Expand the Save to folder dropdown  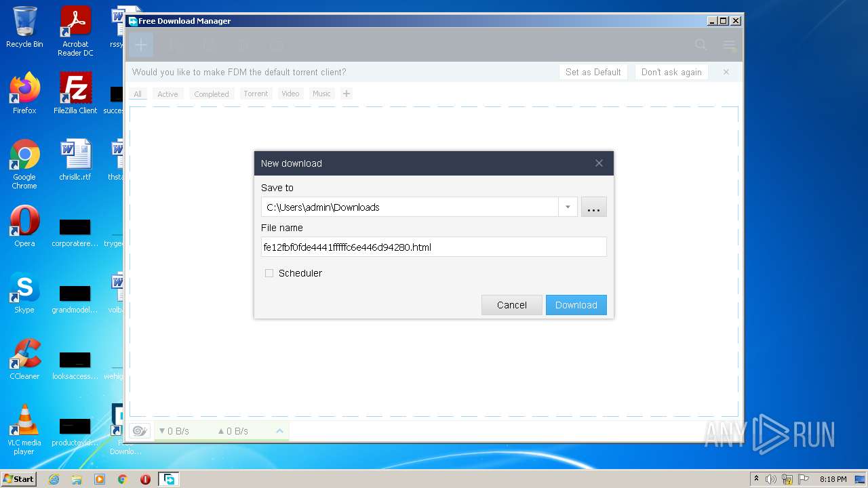(568, 207)
